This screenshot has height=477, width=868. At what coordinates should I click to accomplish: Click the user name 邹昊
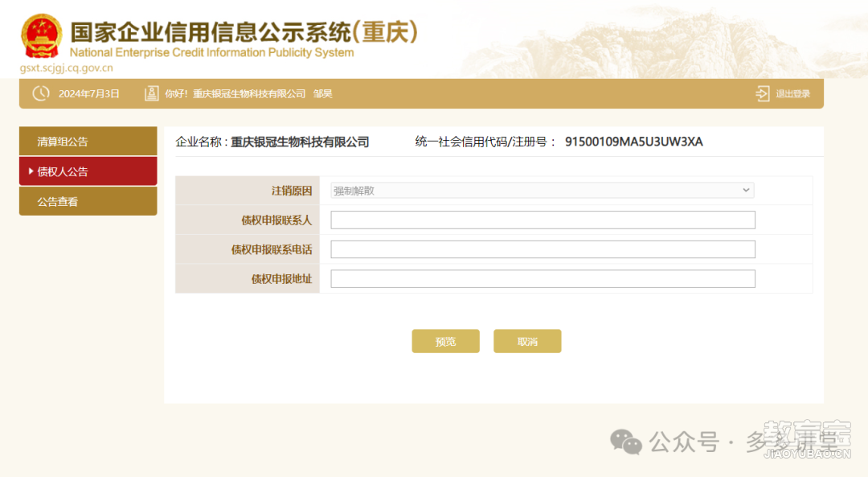323,93
